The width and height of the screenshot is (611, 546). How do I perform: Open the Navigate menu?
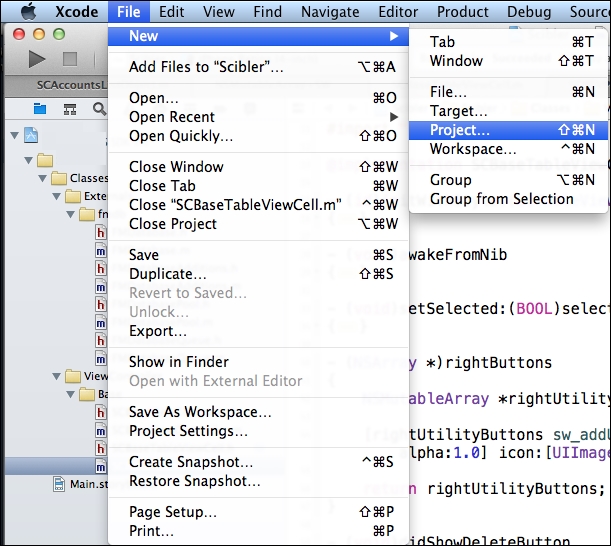[330, 12]
